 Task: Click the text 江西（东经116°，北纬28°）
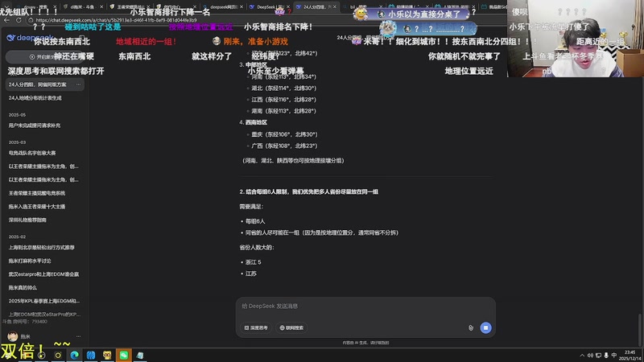284,99
